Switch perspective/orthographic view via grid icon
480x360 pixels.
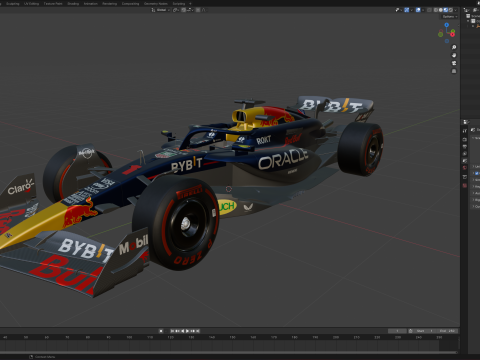click(x=454, y=71)
